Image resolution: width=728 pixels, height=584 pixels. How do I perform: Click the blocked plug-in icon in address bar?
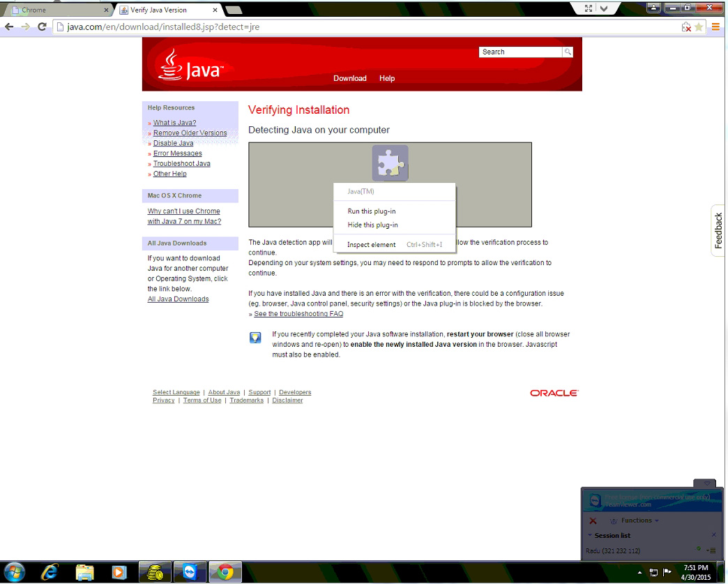tap(686, 27)
